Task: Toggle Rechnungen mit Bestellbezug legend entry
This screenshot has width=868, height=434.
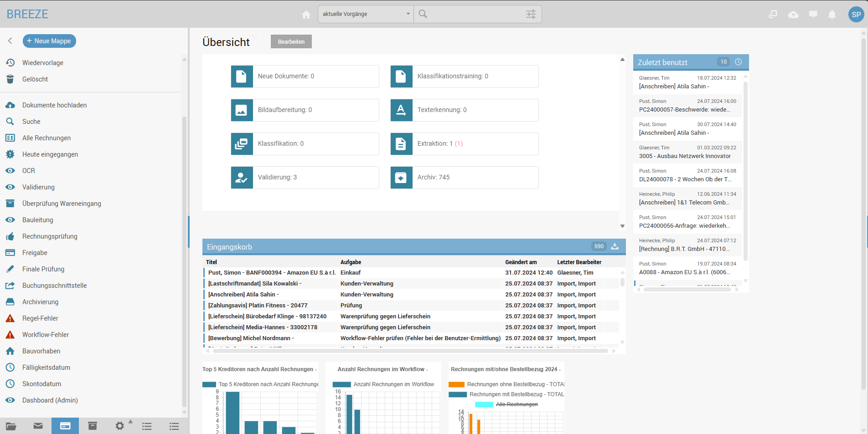Action: 506,394
